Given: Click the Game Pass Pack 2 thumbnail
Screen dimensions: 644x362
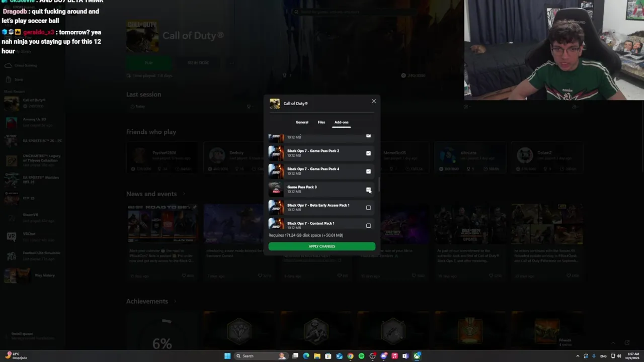Looking at the screenshot, I should tap(276, 153).
